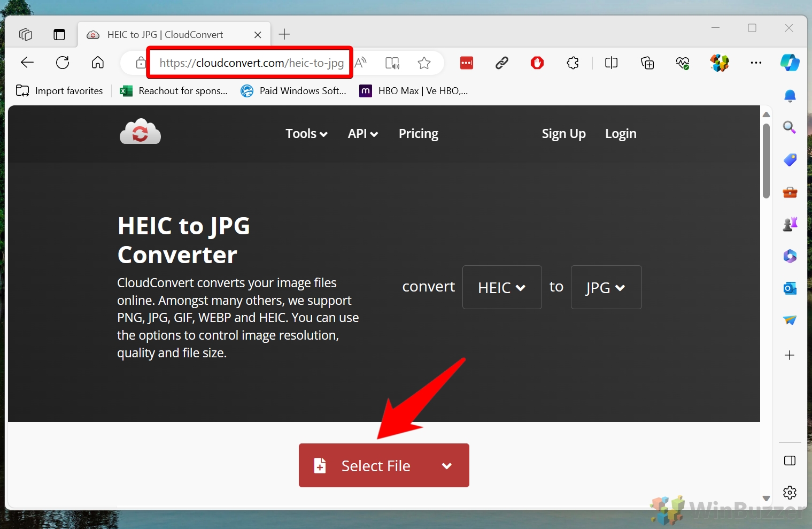Open Browser essentials heart icon
Viewport: 812px width, 529px height.
683,63
